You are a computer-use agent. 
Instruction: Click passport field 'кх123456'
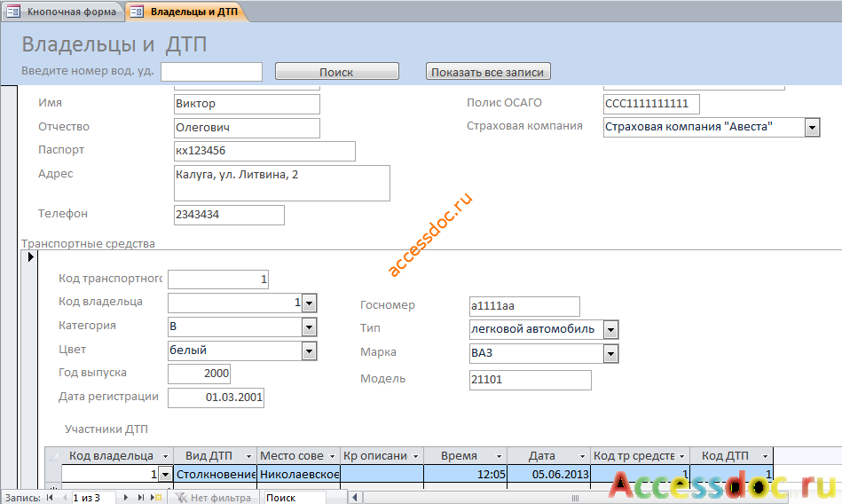click(x=264, y=151)
